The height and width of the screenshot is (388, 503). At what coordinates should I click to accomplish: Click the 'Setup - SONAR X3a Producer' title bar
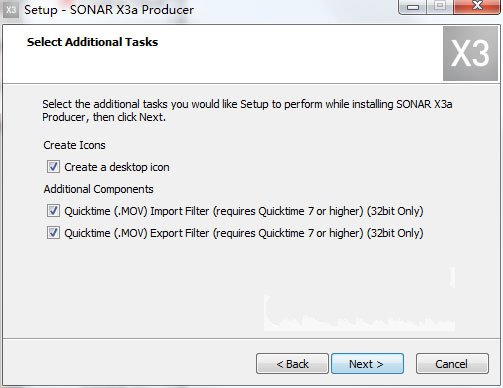tap(109, 10)
